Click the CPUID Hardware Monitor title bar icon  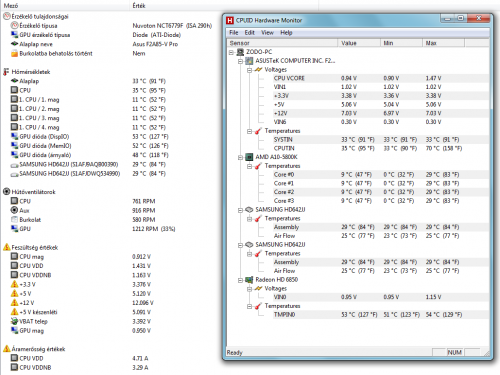click(230, 20)
